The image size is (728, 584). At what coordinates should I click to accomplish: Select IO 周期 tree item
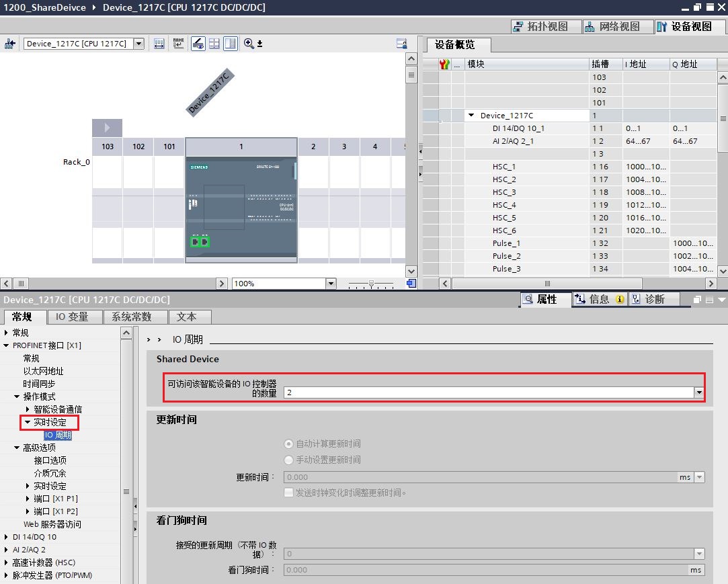tap(58, 435)
